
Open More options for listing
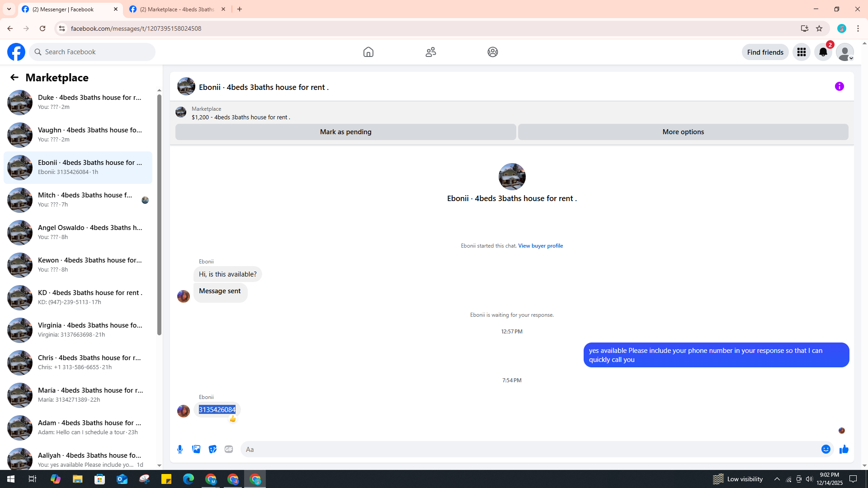[x=683, y=132]
